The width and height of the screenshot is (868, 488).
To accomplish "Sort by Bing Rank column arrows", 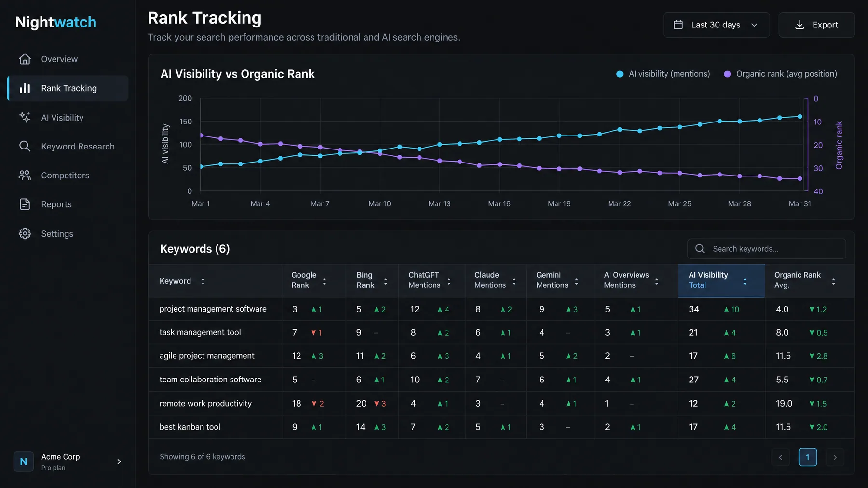I will 385,281.
